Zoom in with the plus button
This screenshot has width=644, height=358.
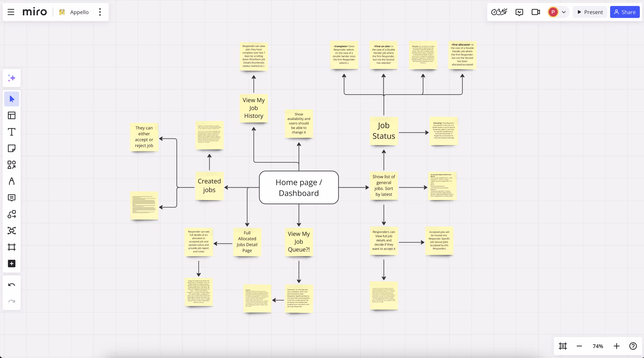616,346
